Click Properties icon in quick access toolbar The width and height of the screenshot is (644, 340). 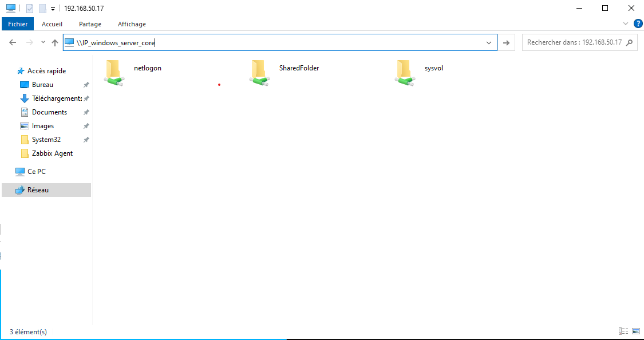click(30, 9)
